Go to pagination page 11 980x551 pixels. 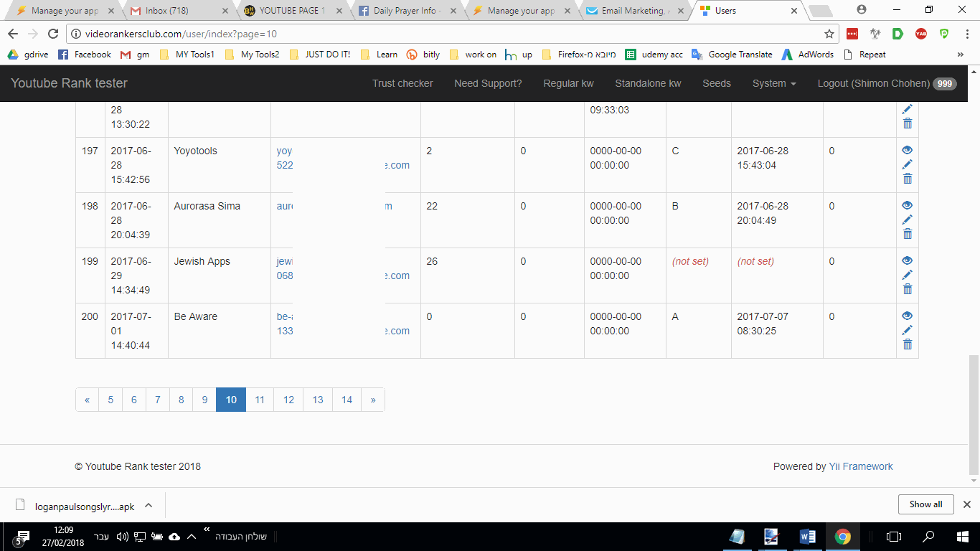pos(260,400)
